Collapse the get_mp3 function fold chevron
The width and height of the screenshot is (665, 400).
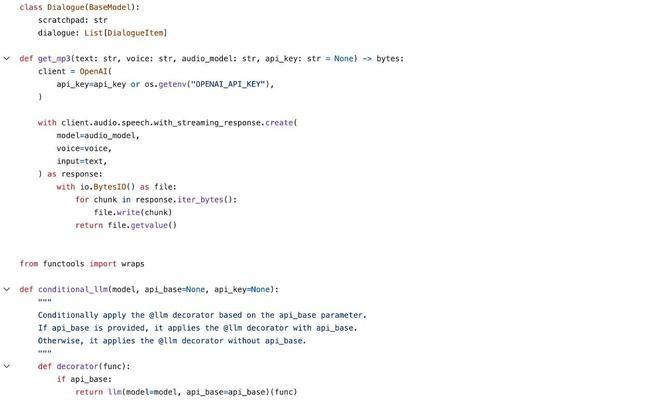pos(7,58)
